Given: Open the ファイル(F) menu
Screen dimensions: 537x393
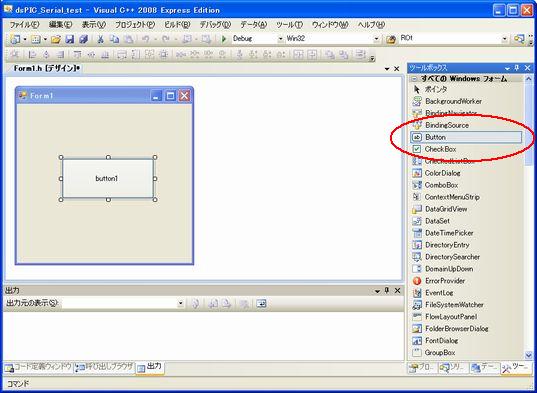Looking at the screenshot, I should click(x=24, y=25).
